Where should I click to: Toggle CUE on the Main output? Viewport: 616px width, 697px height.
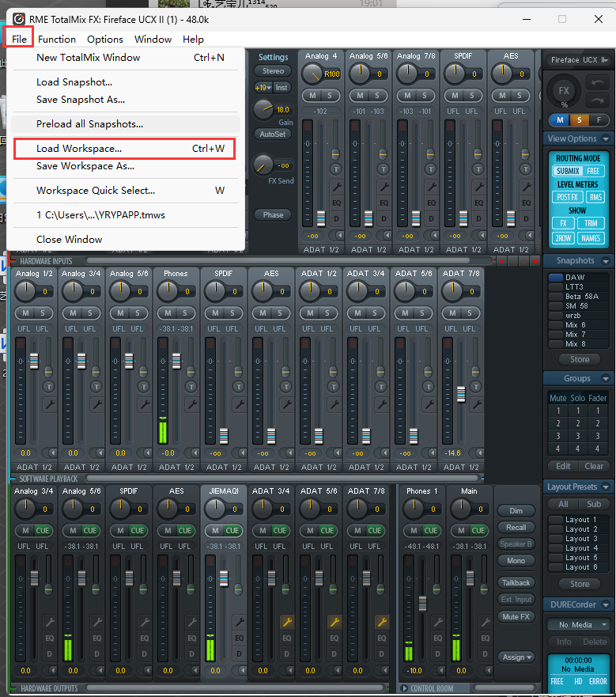[x=478, y=530]
